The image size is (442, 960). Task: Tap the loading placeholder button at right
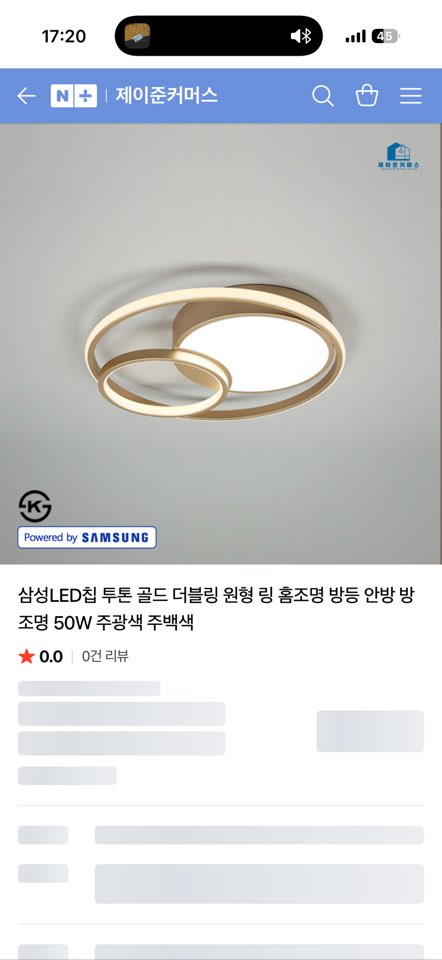click(x=370, y=731)
